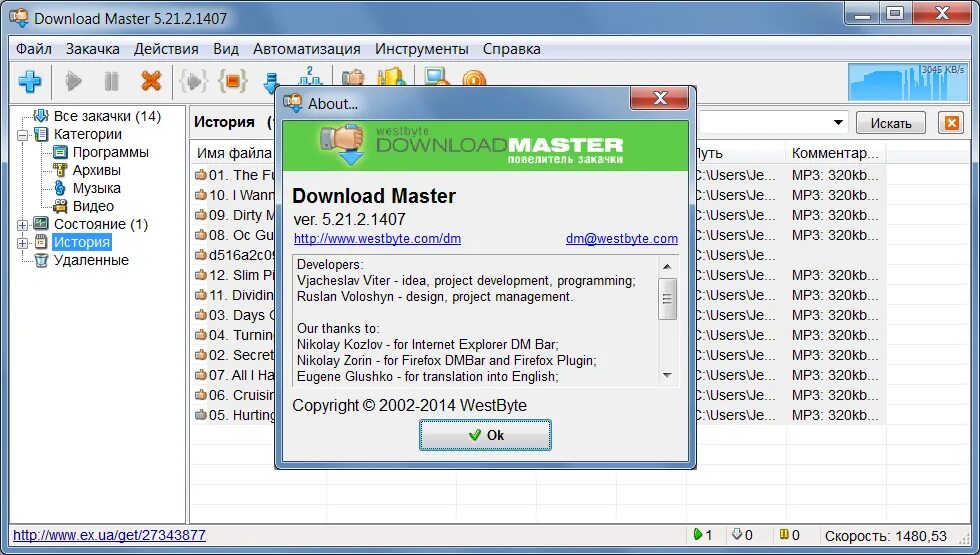The image size is (980, 555).
Task: Click Ok in the About dialog
Action: click(x=485, y=435)
